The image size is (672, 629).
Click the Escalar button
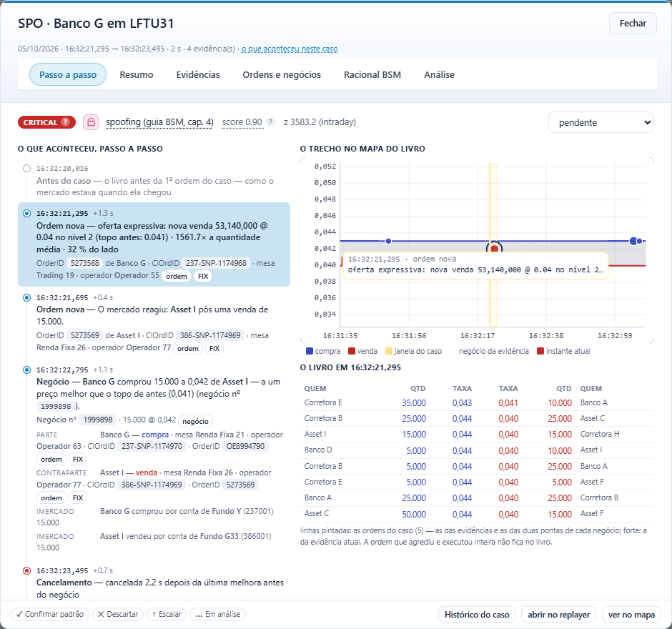167,614
